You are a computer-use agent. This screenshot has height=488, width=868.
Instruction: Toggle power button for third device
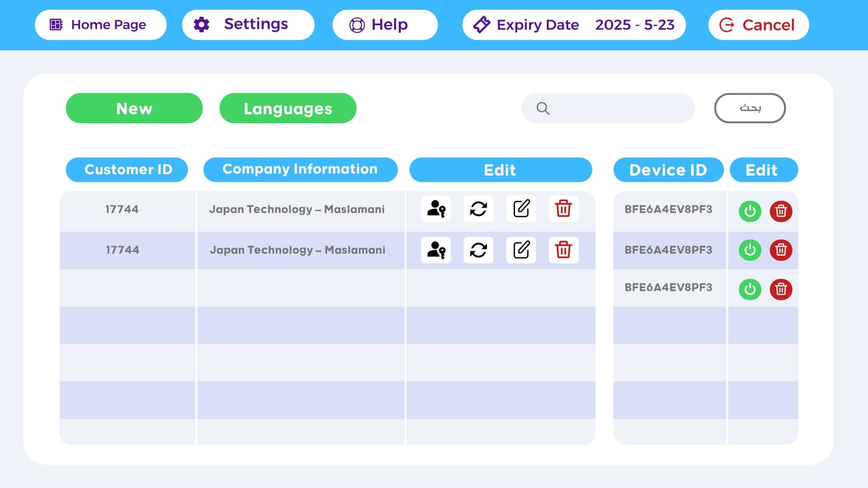pyautogui.click(x=750, y=289)
